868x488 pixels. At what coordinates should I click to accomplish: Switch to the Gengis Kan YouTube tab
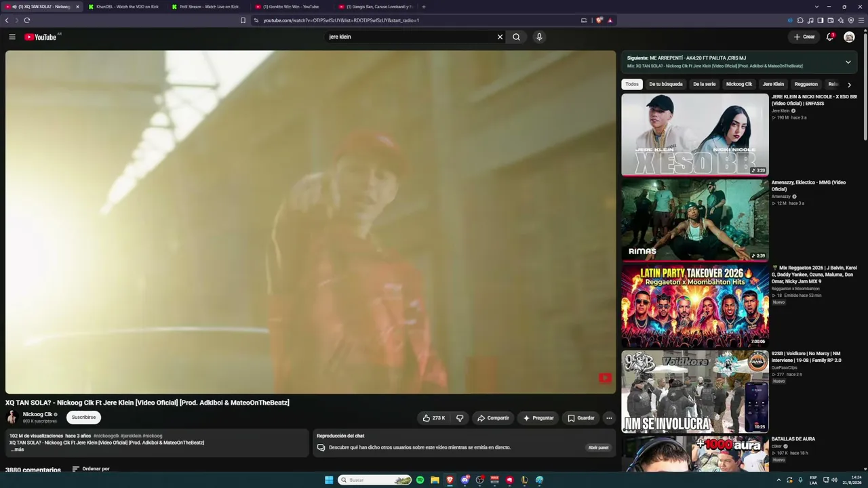coord(375,7)
